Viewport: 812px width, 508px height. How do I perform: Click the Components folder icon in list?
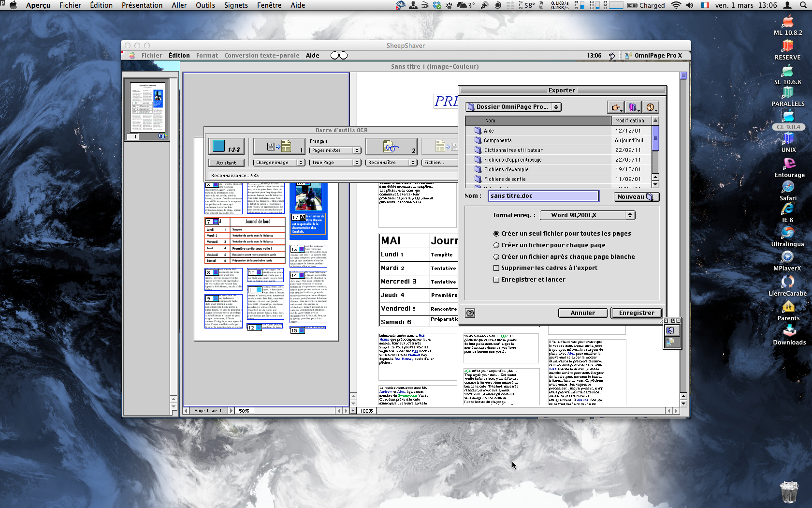pyautogui.click(x=478, y=140)
